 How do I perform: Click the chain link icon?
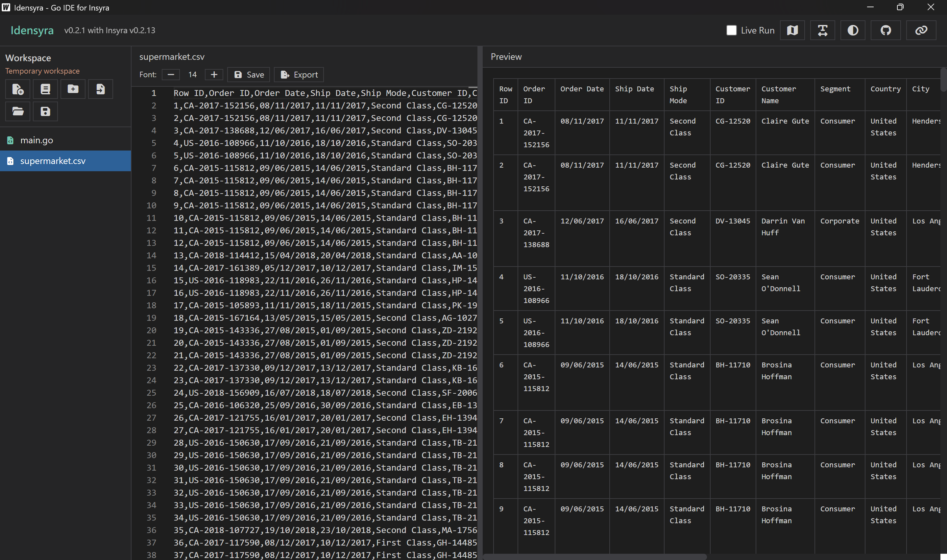921,30
